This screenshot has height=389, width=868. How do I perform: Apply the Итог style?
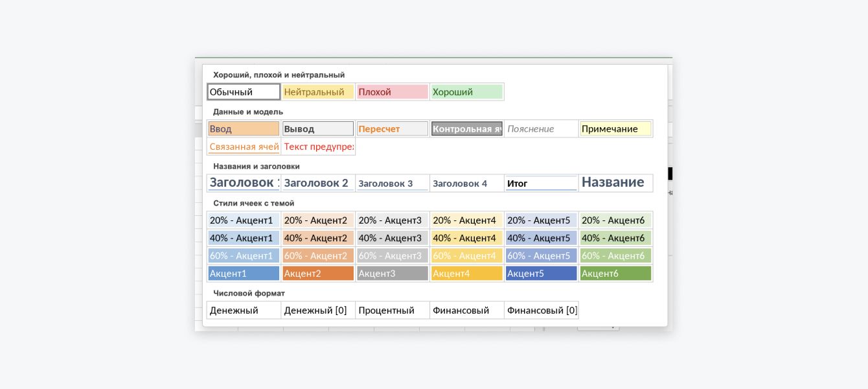tap(542, 183)
